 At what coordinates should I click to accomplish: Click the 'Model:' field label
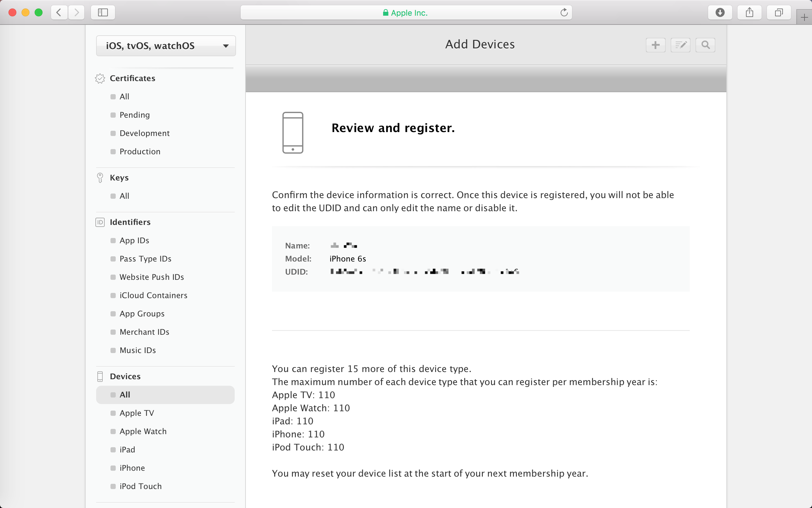298,259
